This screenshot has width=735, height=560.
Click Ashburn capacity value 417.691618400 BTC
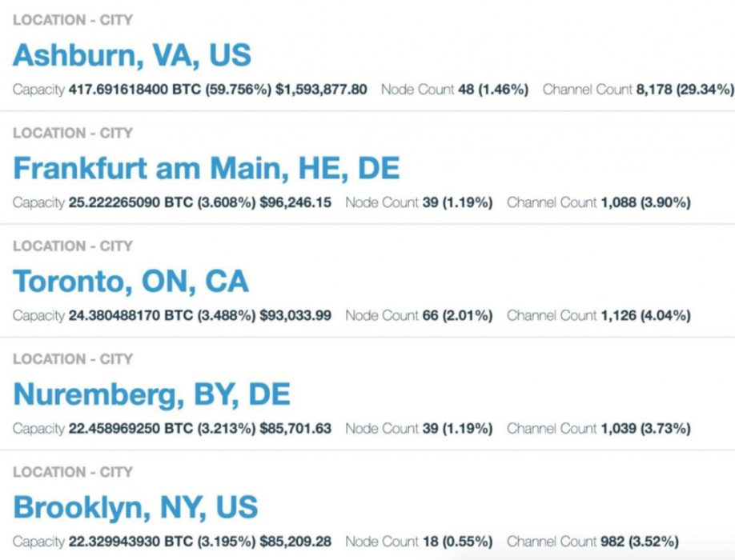click(129, 90)
